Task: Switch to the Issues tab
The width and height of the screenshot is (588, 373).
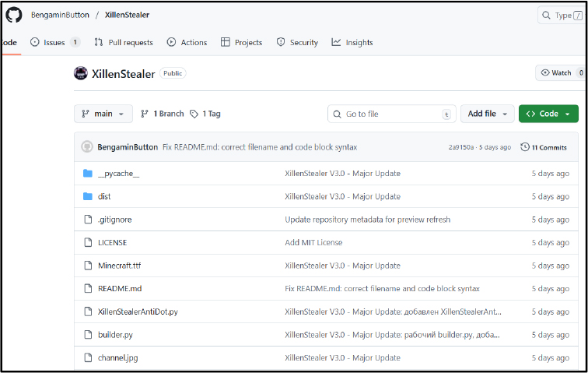Action: tap(54, 43)
